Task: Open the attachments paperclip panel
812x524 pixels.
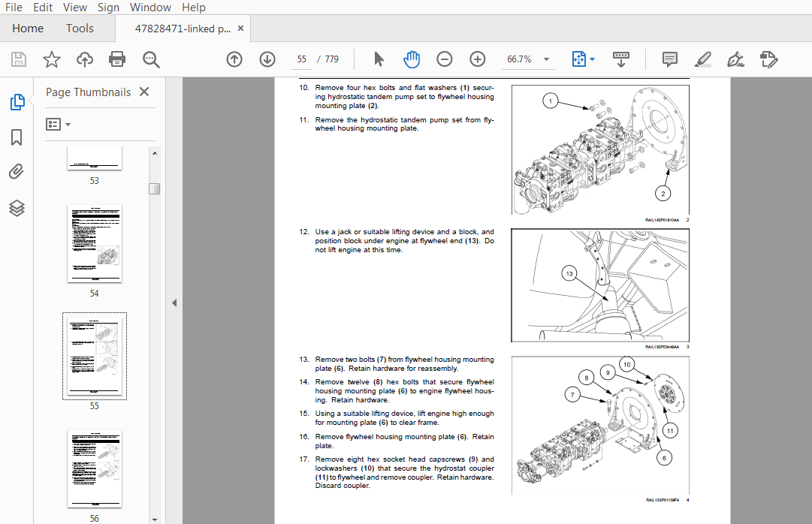Action: click(x=17, y=171)
